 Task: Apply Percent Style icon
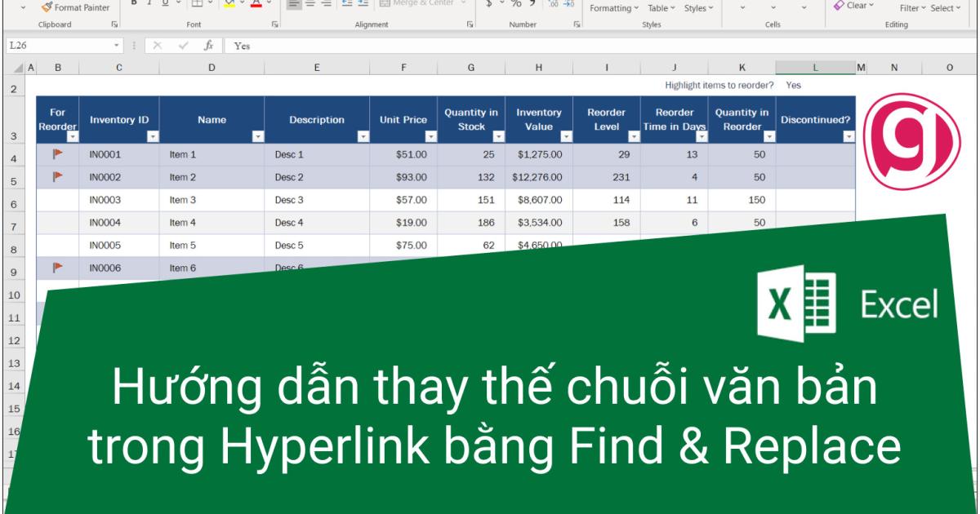(516, 5)
